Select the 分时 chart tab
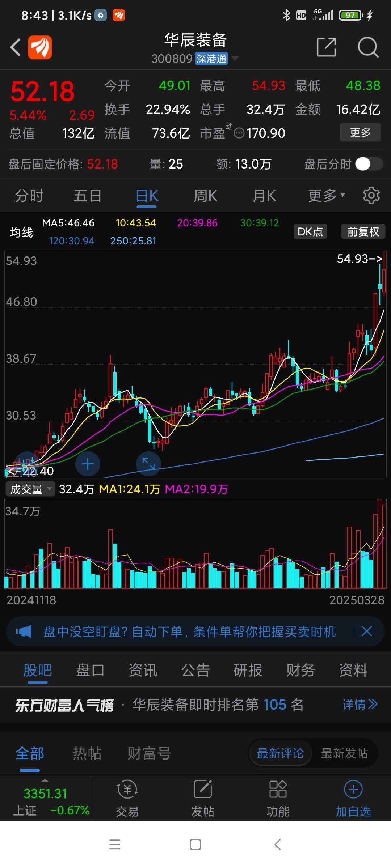391x868 pixels. (29, 196)
